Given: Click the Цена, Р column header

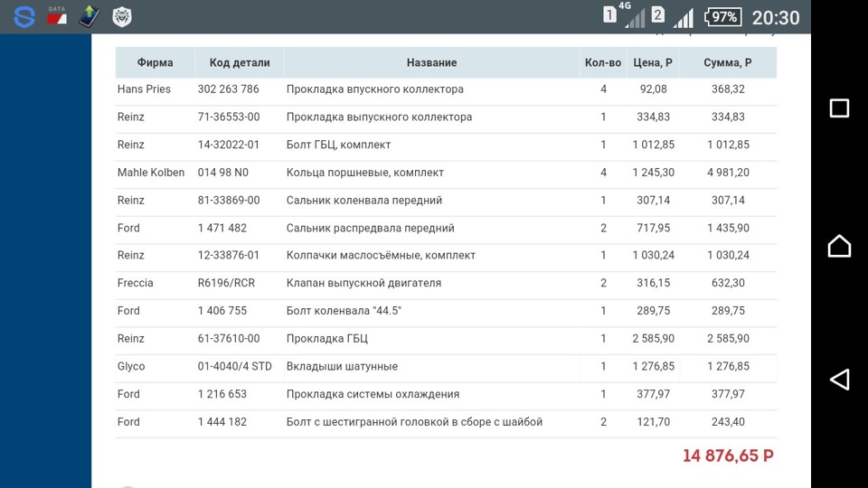Looking at the screenshot, I should (x=653, y=62).
